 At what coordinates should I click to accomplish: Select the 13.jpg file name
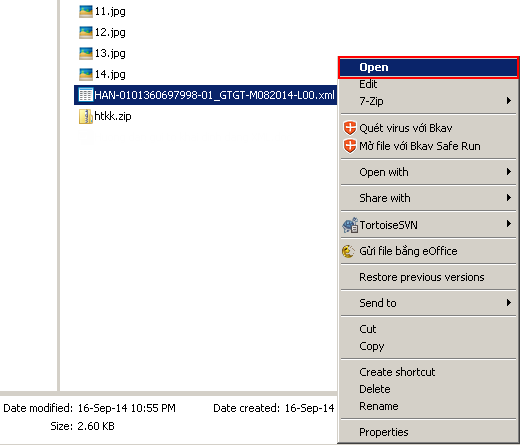coord(110,54)
